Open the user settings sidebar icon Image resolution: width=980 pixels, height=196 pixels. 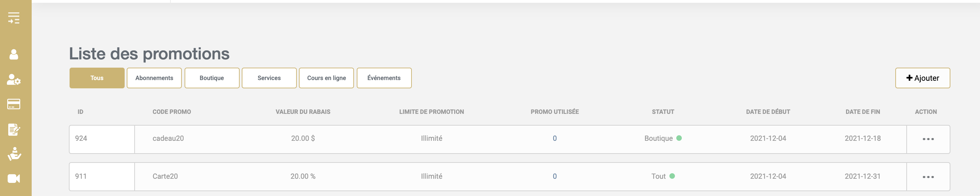(14, 79)
